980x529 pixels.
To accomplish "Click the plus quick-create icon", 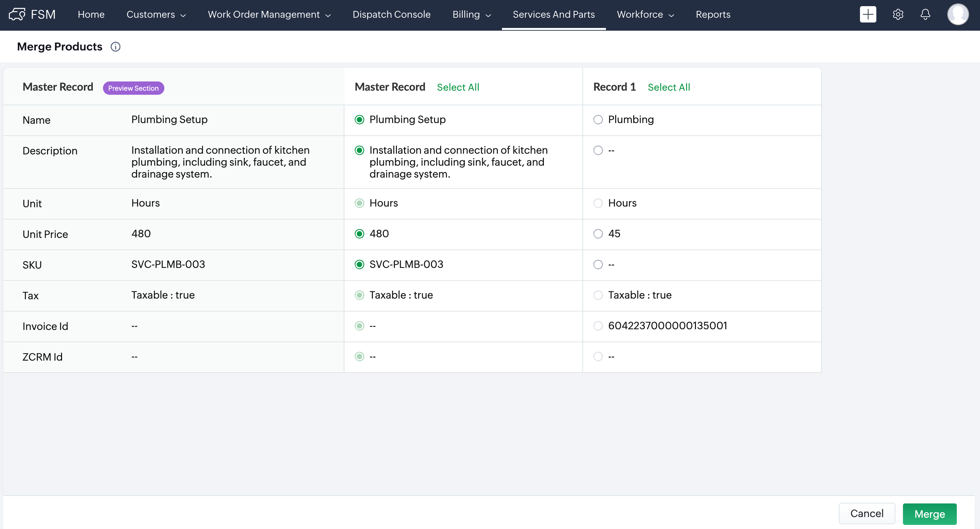I will tap(868, 14).
